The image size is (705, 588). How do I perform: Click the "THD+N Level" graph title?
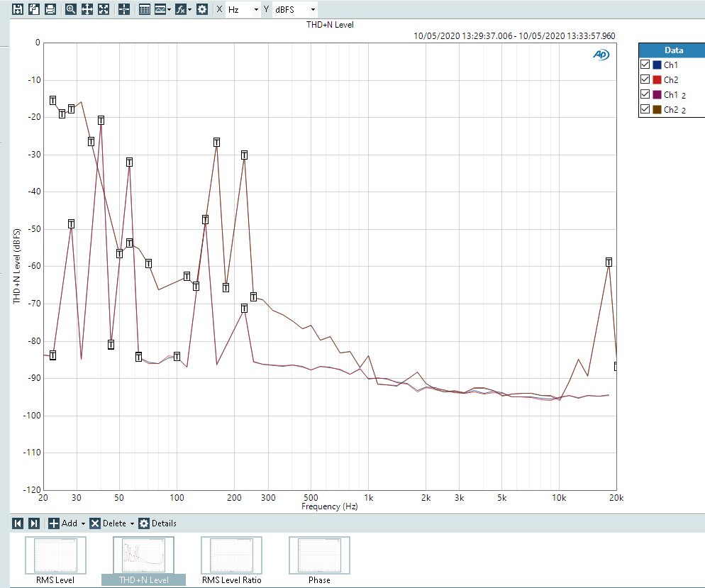(330, 25)
